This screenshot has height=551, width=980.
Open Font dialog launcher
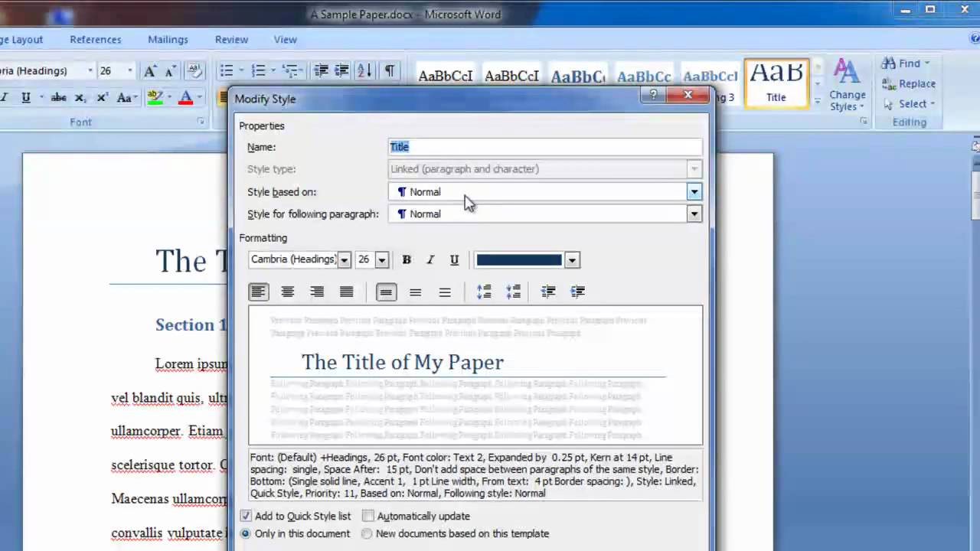pos(201,122)
